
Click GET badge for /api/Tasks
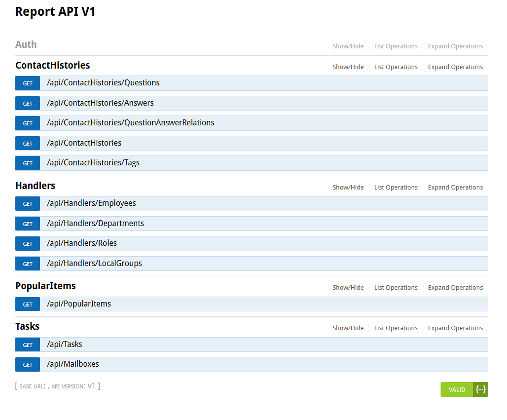point(28,345)
